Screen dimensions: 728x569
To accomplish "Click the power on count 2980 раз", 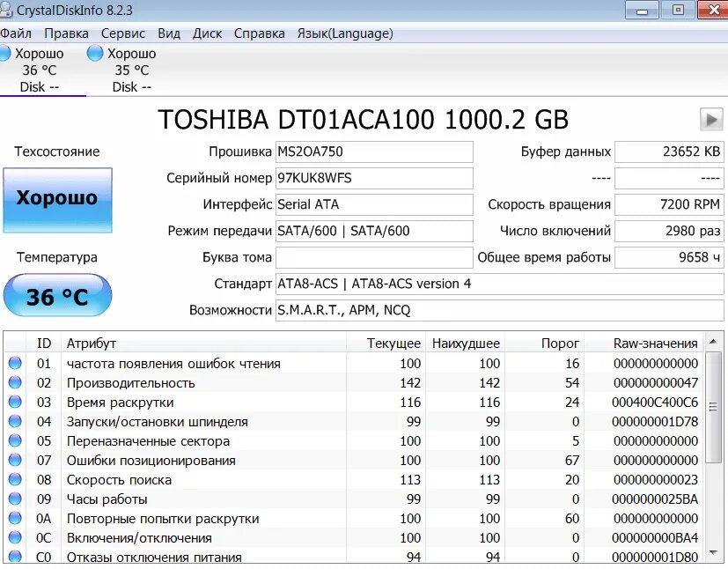I will coord(669,232).
